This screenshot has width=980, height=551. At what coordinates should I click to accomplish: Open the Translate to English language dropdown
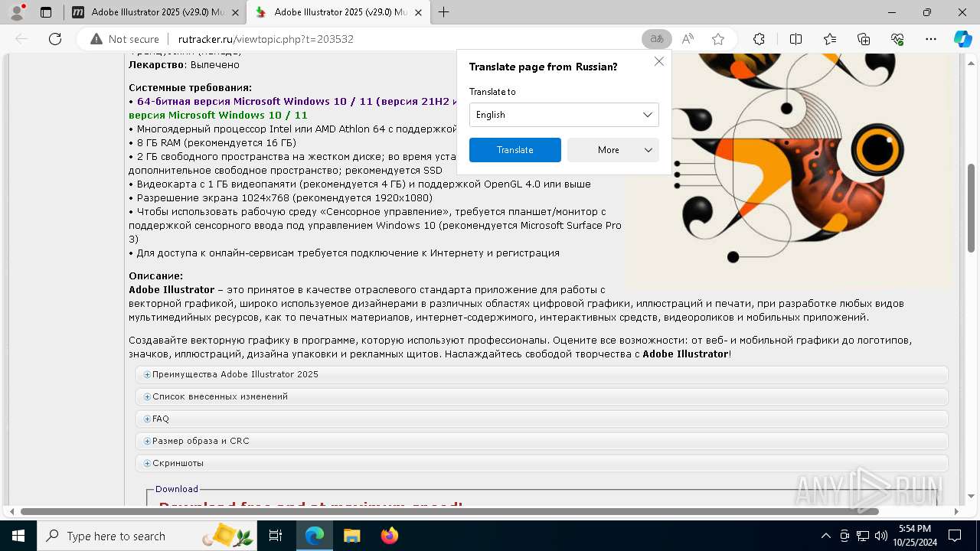[563, 115]
